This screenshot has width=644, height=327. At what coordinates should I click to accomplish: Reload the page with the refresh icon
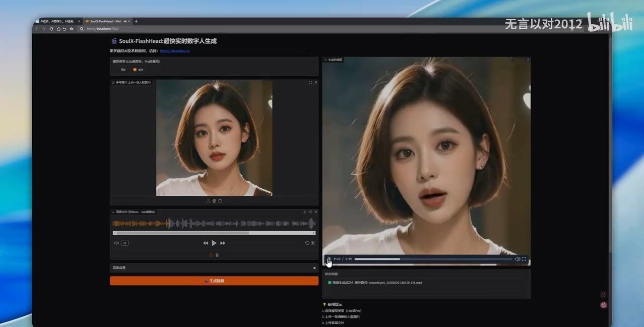pyautogui.click(x=51, y=29)
